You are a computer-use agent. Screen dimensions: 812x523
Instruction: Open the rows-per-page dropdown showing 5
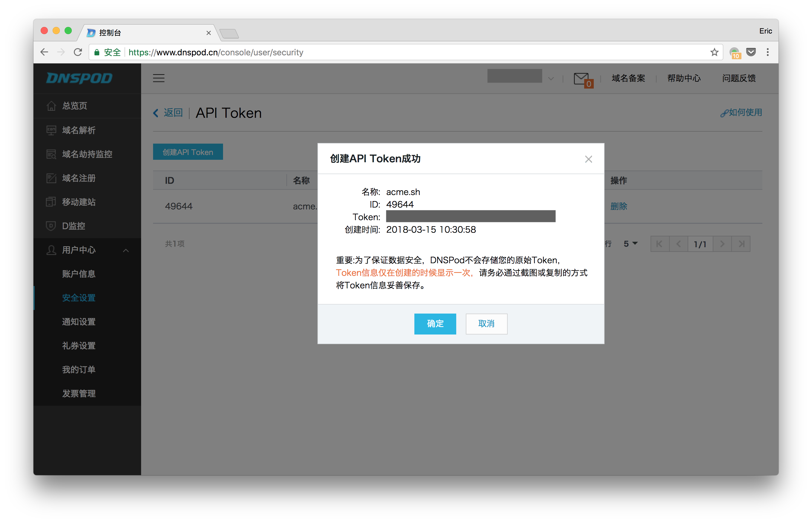631,244
